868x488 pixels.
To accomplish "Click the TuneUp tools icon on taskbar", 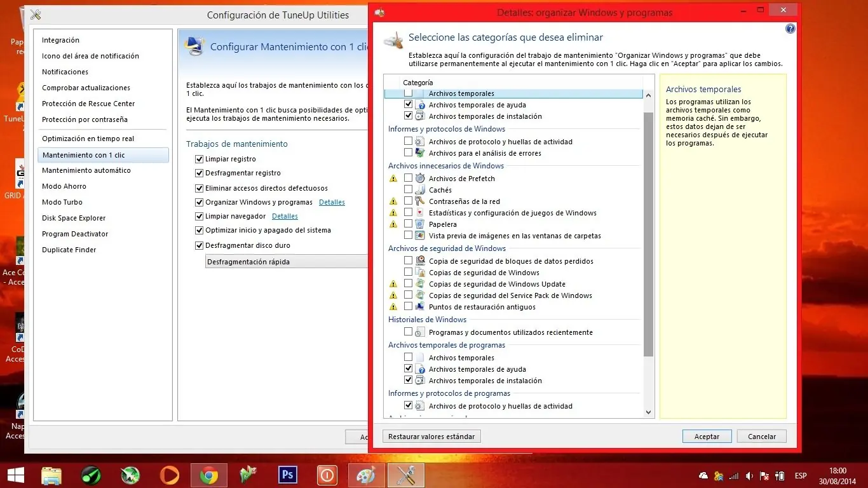I will 406,475.
